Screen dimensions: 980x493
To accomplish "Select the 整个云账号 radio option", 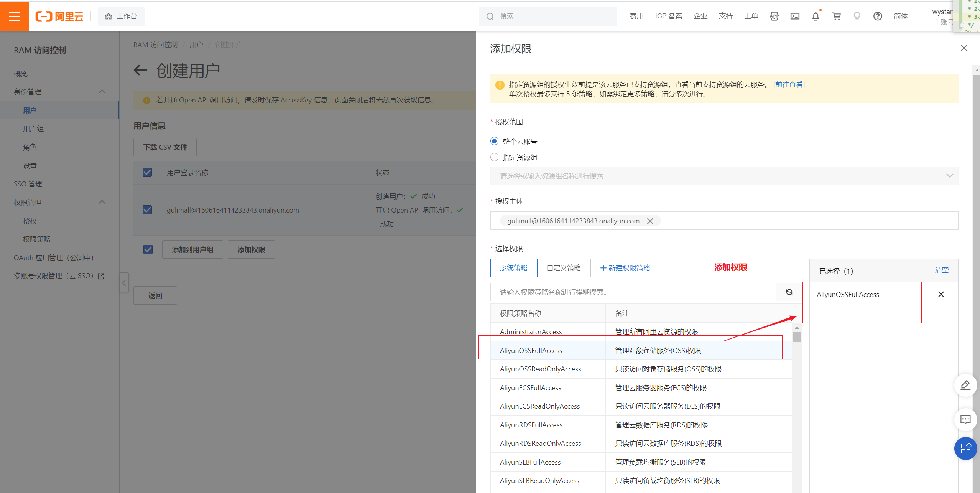I will coord(495,141).
